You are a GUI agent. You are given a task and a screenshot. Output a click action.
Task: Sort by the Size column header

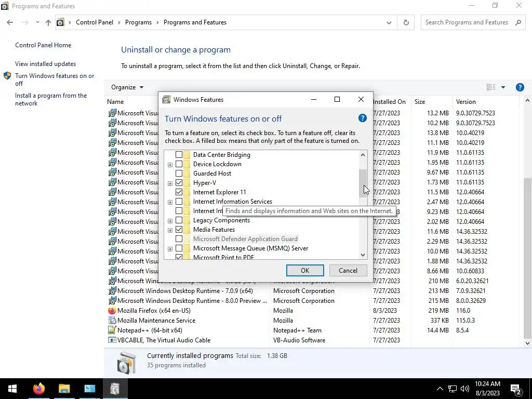pos(419,102)
